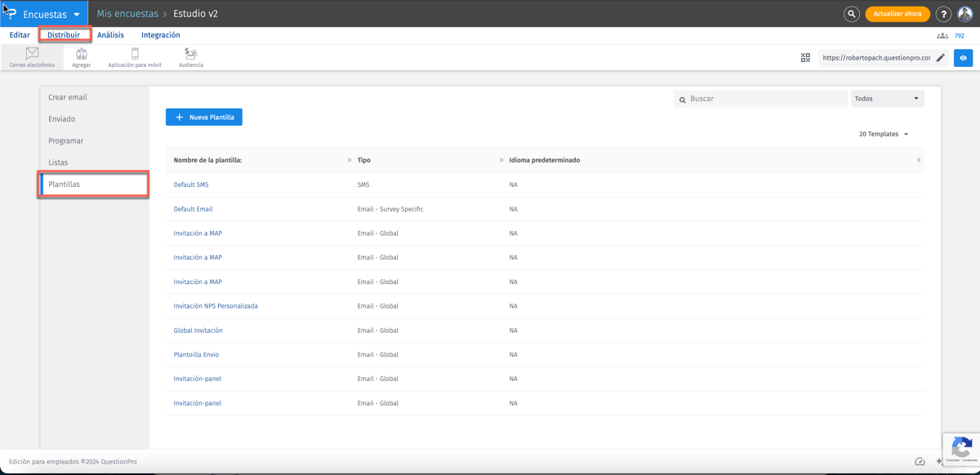Switch to the Integración tab
This screenshot has width=980, height=475.
161,35
